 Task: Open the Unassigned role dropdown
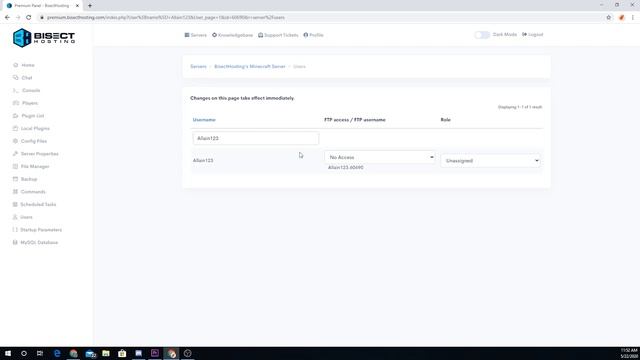[x=491, y=161]
